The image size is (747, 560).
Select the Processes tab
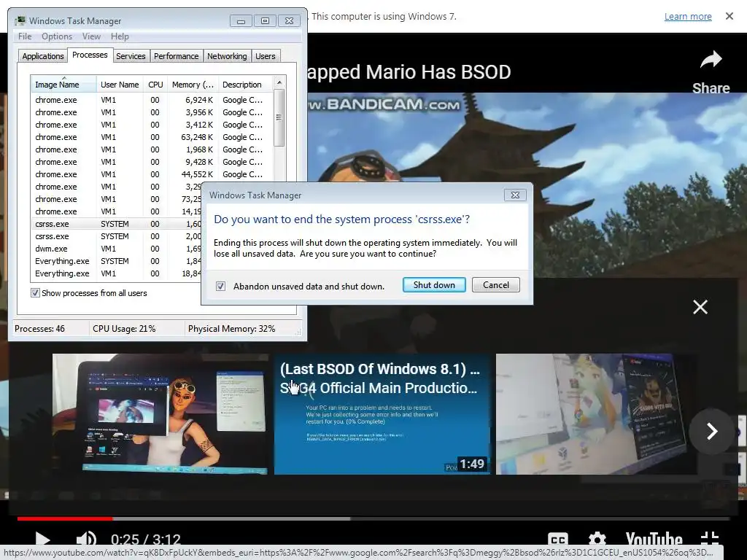point(90,55)
